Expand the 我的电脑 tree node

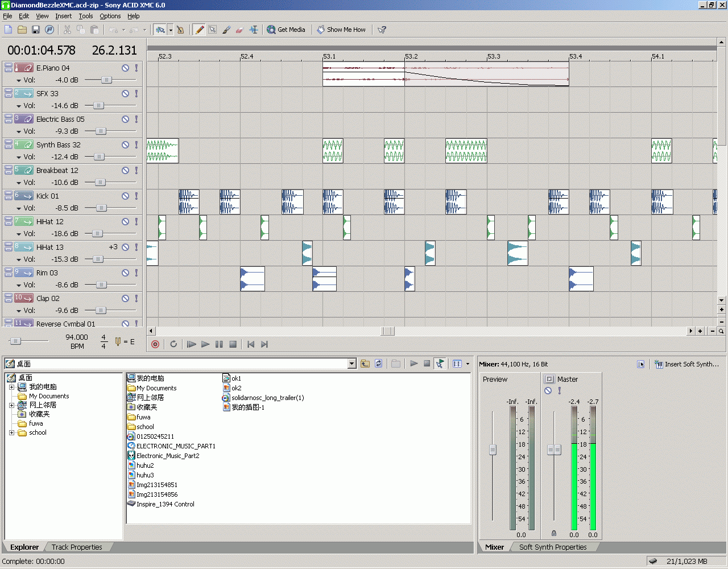point(11,387)
